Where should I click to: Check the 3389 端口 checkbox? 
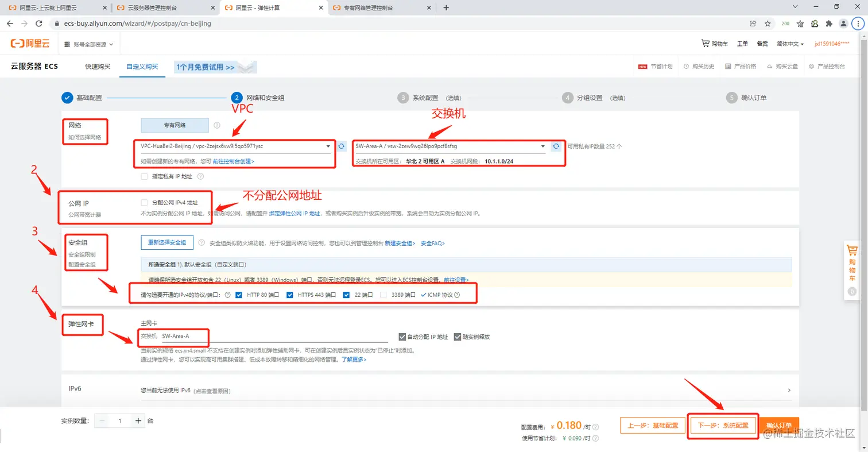tap(383, 295)
